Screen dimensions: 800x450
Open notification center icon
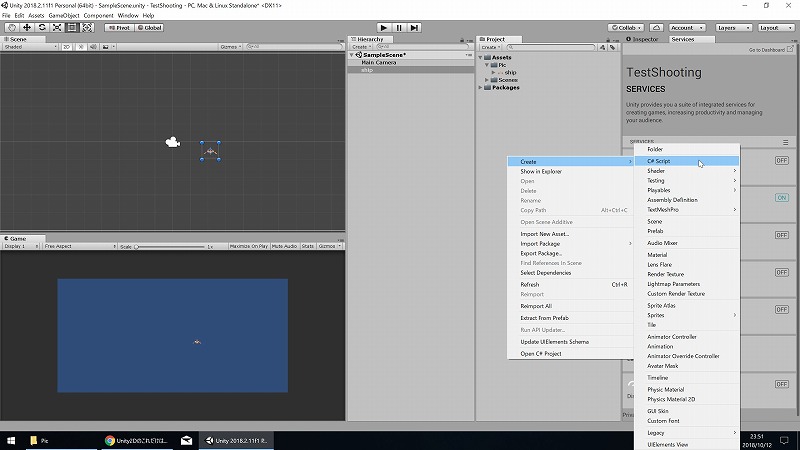(x=784, y=440)
